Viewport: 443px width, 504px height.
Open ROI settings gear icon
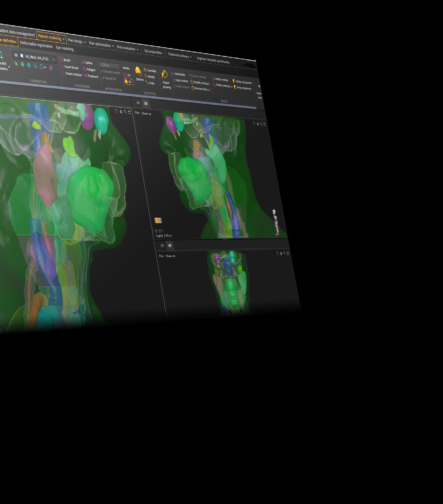click(29, 65)
